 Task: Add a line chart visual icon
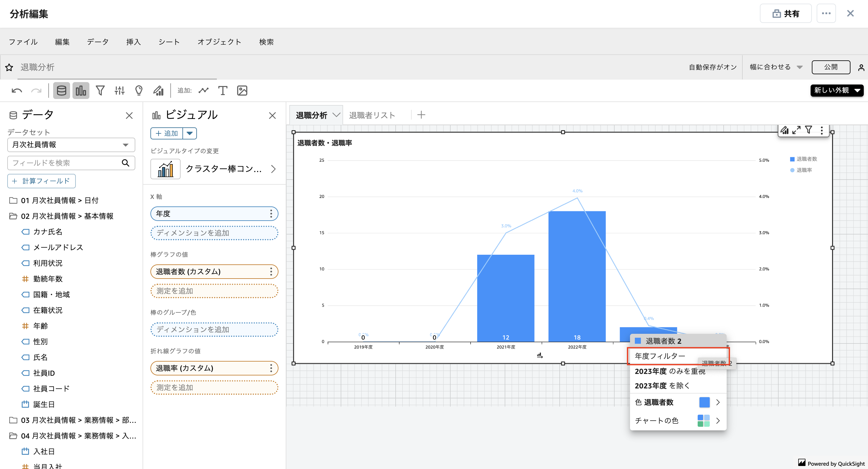(204, 91)
